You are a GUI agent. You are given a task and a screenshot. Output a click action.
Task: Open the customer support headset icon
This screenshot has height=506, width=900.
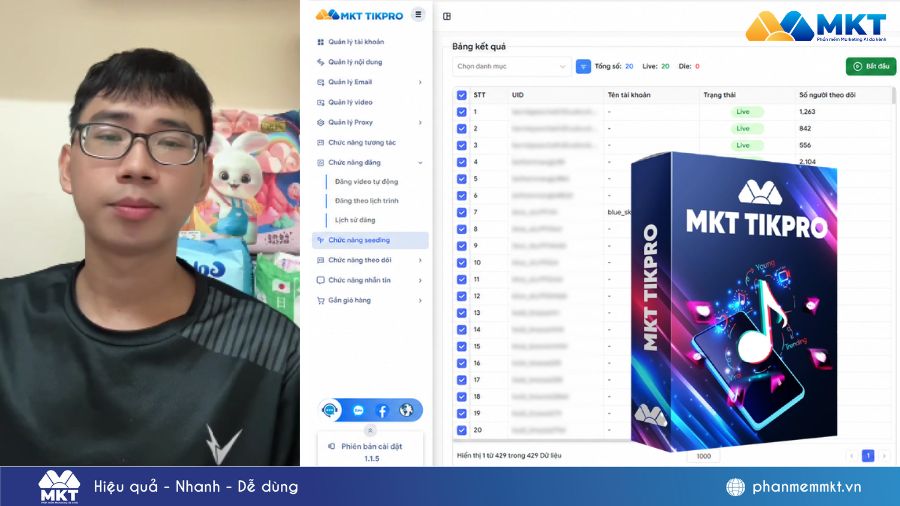[329, 410]
